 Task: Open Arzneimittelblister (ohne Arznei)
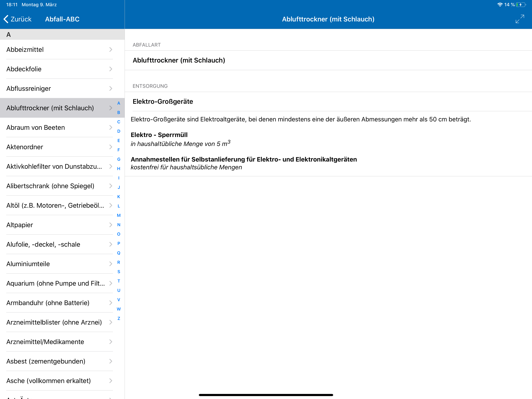click(x=62, y=322)
